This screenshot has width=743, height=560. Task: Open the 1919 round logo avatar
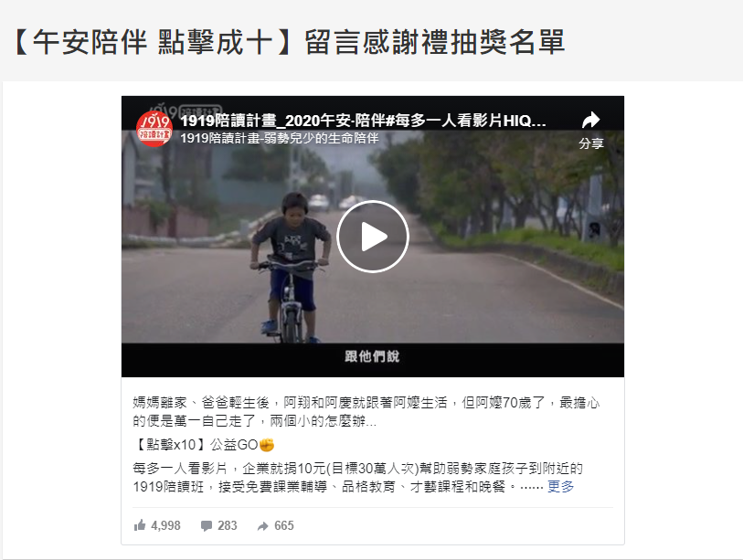tap(154, 130)
